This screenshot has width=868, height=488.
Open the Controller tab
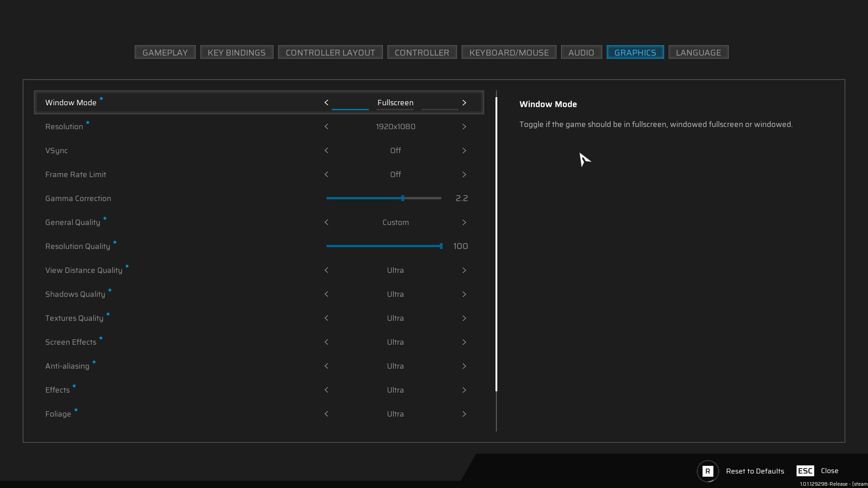pyautogui.click(x=422, y=52)
